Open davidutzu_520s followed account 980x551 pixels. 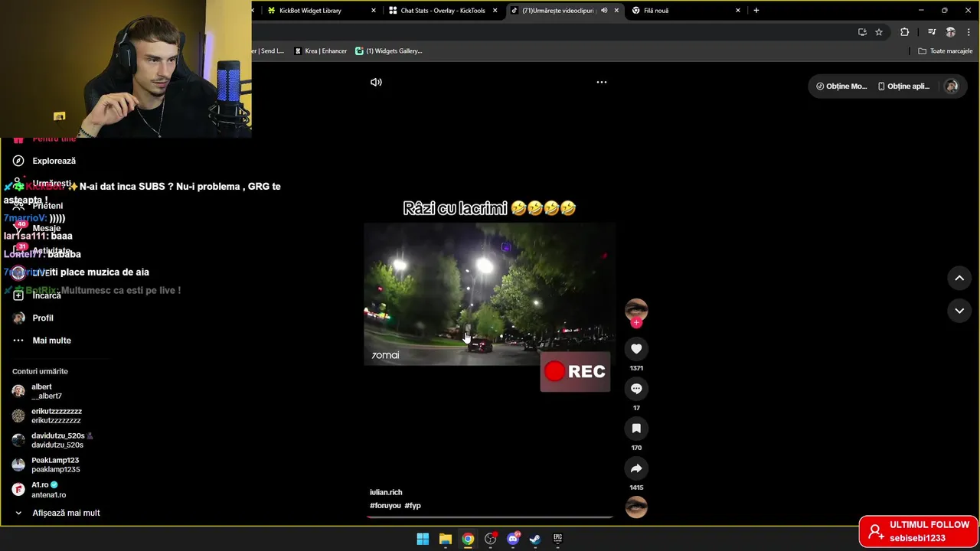click(57, 440)
